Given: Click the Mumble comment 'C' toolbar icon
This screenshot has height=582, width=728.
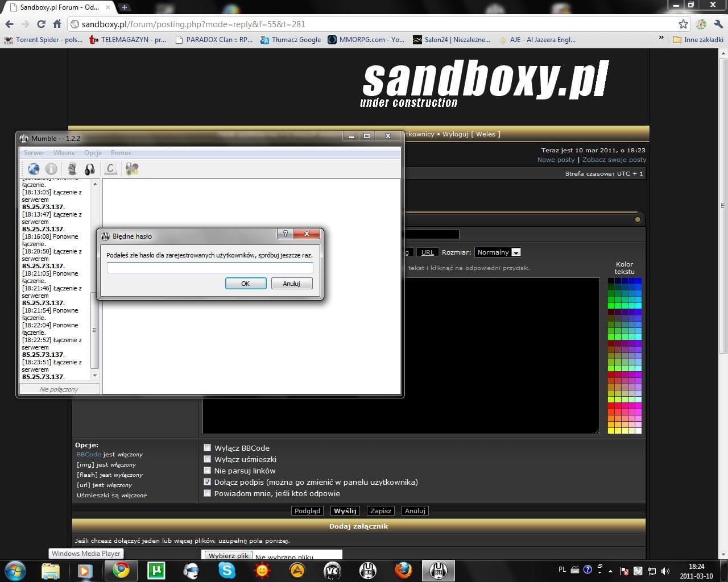Looking at the screenshot, I should (110, 169).
